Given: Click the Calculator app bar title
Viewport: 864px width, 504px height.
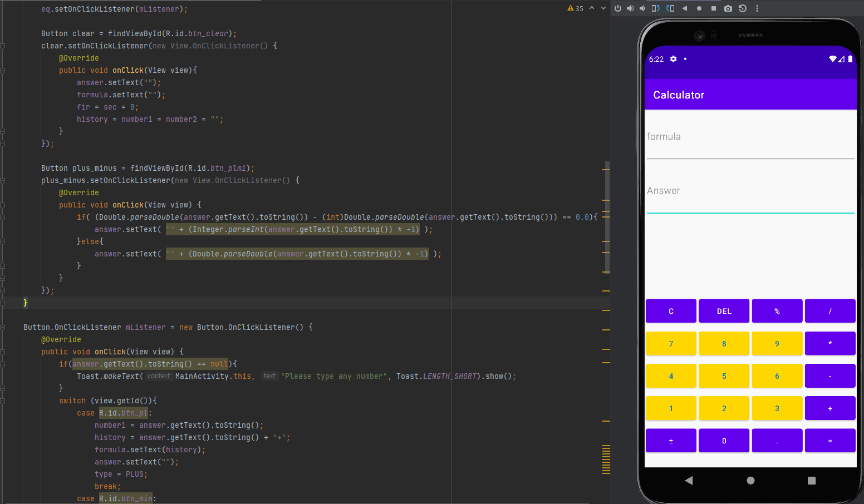Looking at the screenshot, I should pos(679,95).
